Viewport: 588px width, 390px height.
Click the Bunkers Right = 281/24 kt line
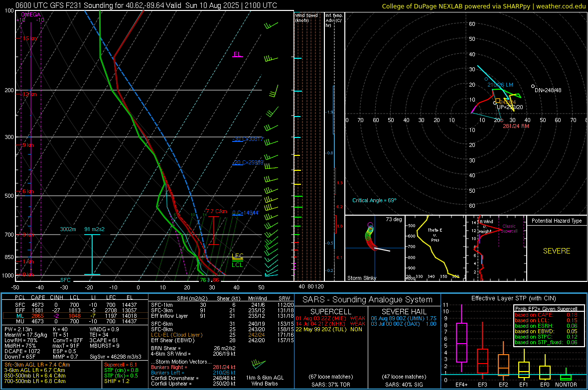pyautogui.click(x=193, y=368)
